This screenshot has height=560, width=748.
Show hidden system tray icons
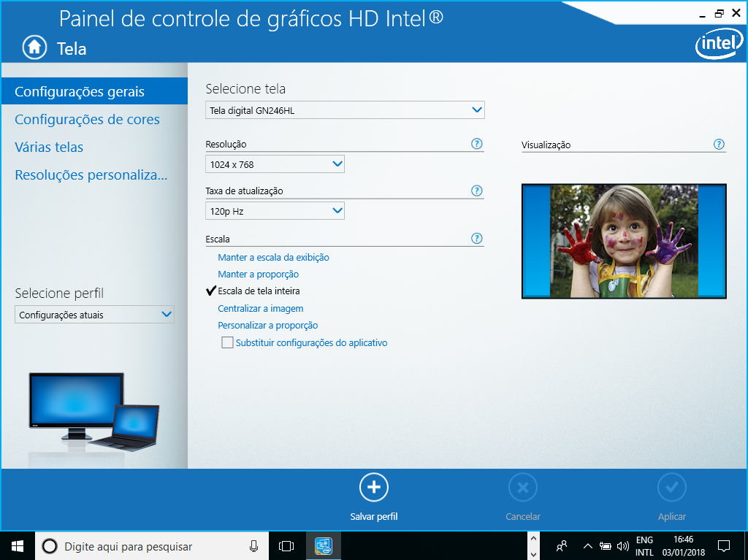click(588, 546)
